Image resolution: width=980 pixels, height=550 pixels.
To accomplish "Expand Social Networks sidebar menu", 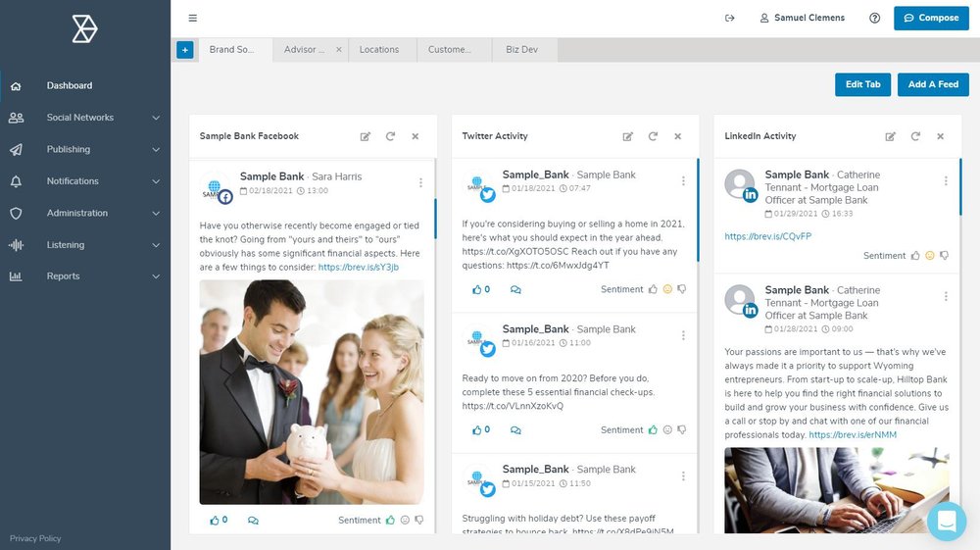I will tap(85, 118).
